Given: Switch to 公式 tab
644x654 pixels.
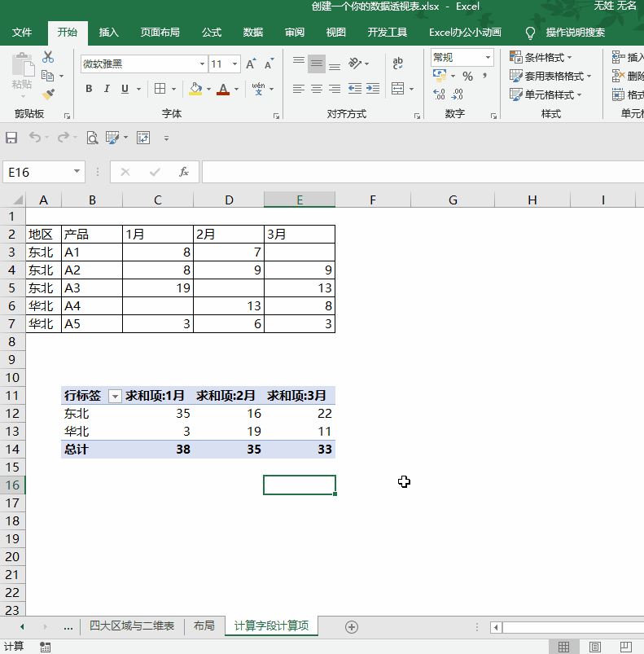Looking at the screenshot, I should (x=212, y=32).
